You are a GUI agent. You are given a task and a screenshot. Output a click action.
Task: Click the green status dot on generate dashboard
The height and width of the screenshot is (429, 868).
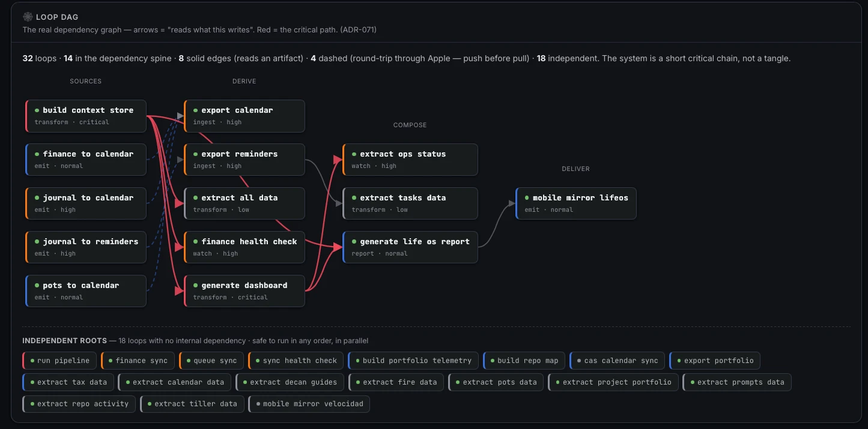tap(195, 286)
